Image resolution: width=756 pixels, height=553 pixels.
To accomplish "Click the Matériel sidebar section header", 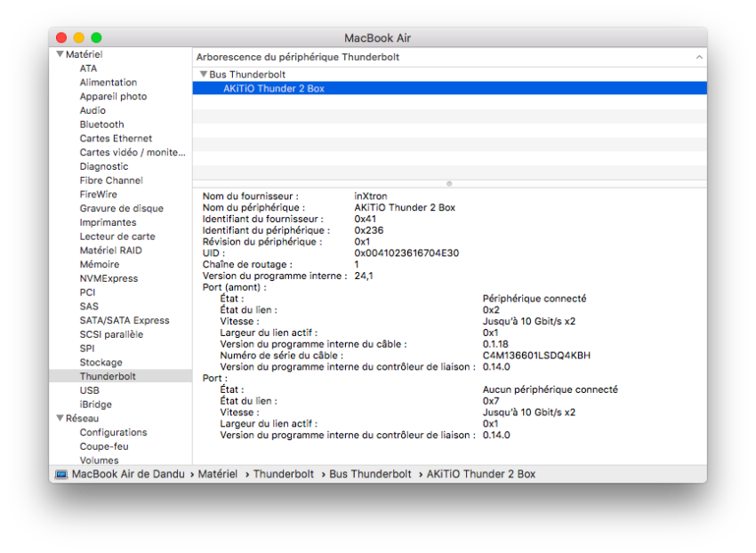I will [84, 54].
